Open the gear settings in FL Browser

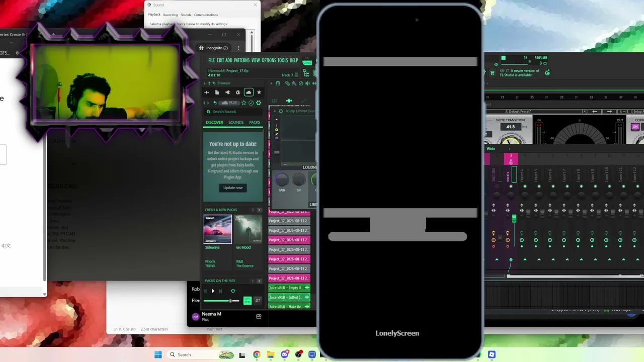pyautogui.click(x=259, y=103)
